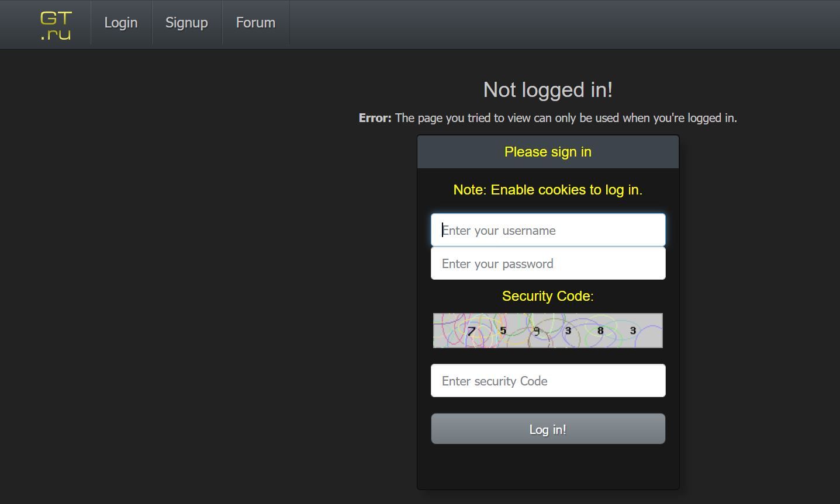Click the Please sign in header
Image resolution: width=840 pixels, height=504 pixels.
[x=547, y=152]
